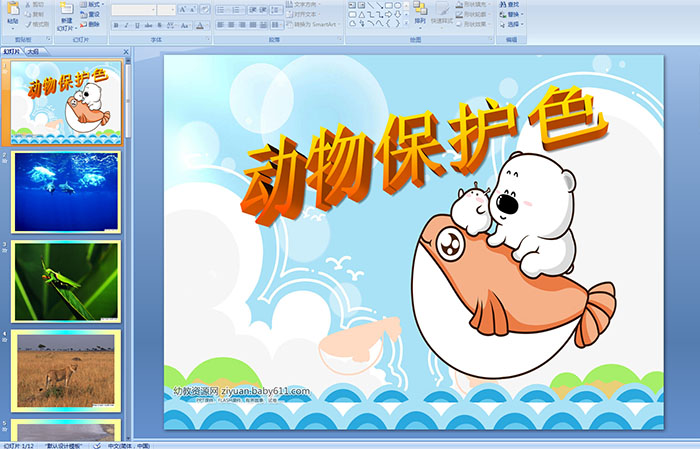Expand the Select (选择) dropdown

click(513, 24)
